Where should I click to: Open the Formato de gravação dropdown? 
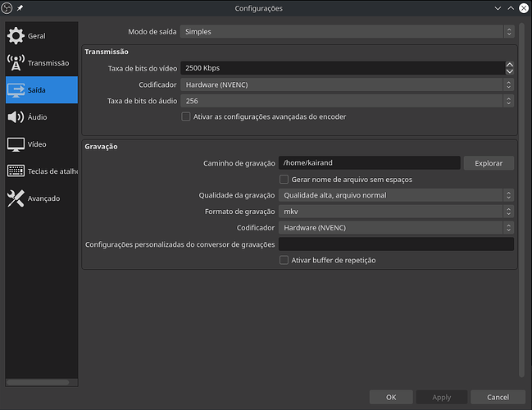tap(396, 212)
